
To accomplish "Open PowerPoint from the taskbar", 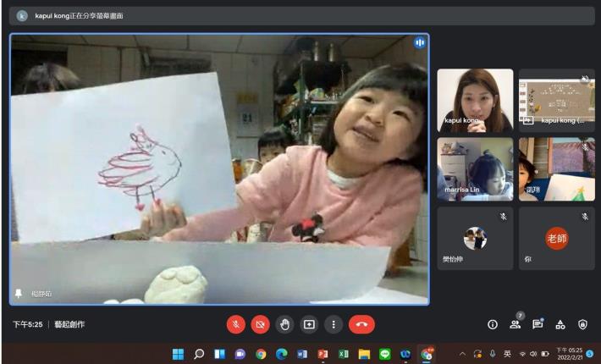I will [x=323, y=354].
